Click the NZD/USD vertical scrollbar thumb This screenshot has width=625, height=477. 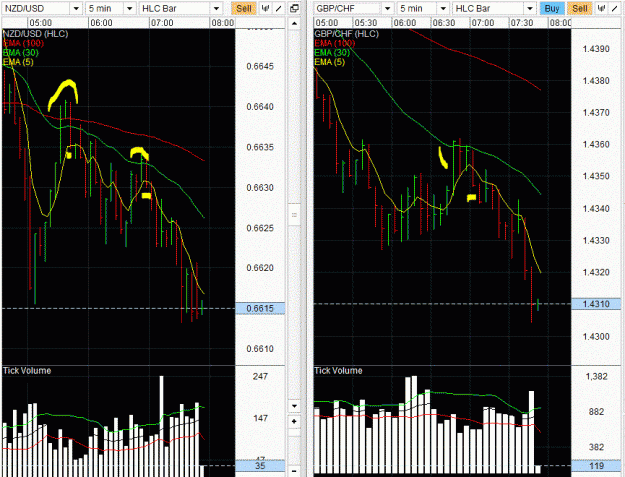pos(294,215)
